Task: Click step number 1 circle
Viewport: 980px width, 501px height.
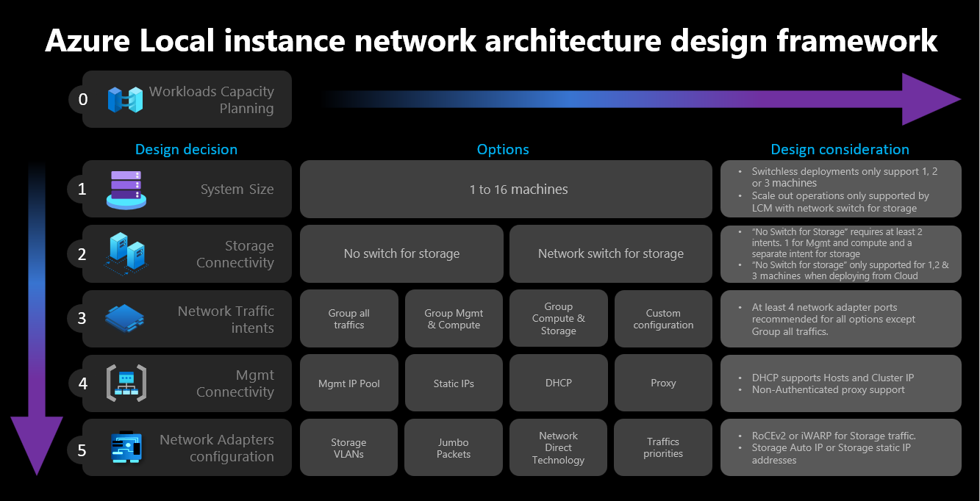Action: click(83, 189)
